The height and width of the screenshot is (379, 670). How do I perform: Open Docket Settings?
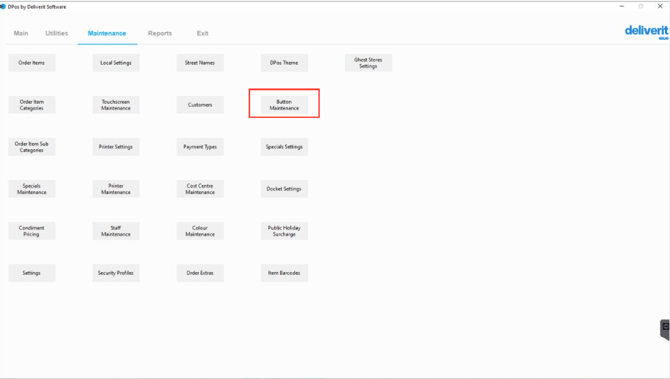284,189
